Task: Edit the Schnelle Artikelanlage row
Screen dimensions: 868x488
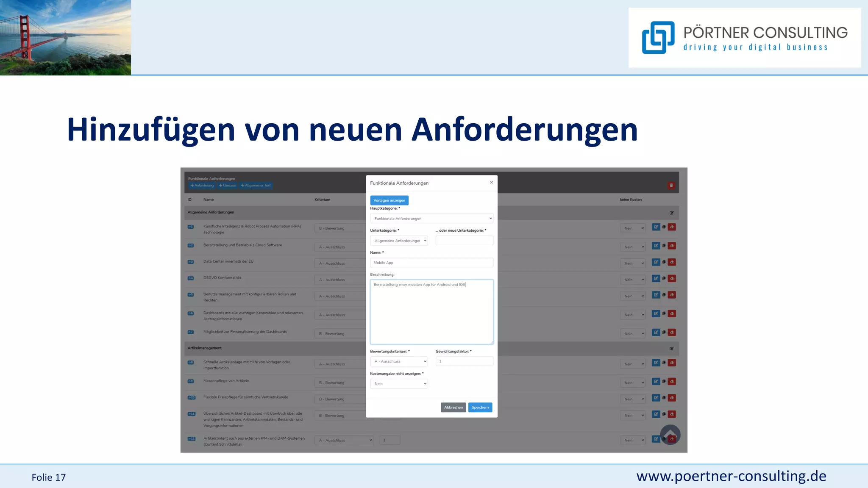Action: pos(656,363)
